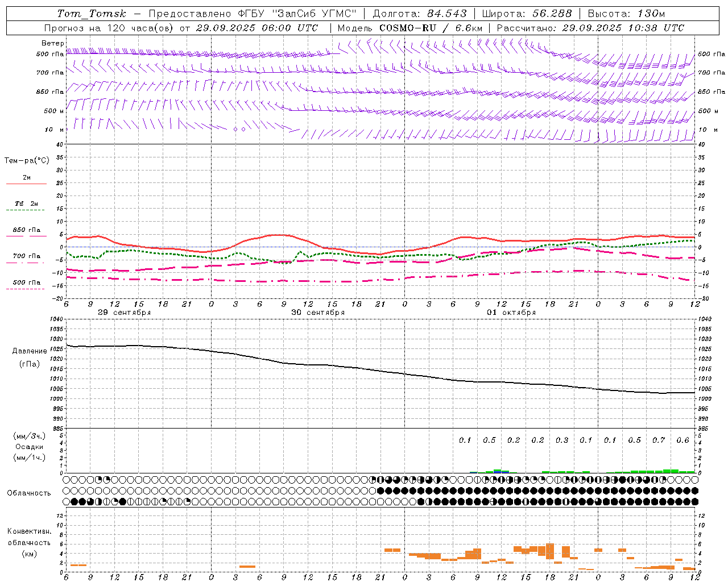Click the date label "29 сентября"
728x582 pixels.
124,313
